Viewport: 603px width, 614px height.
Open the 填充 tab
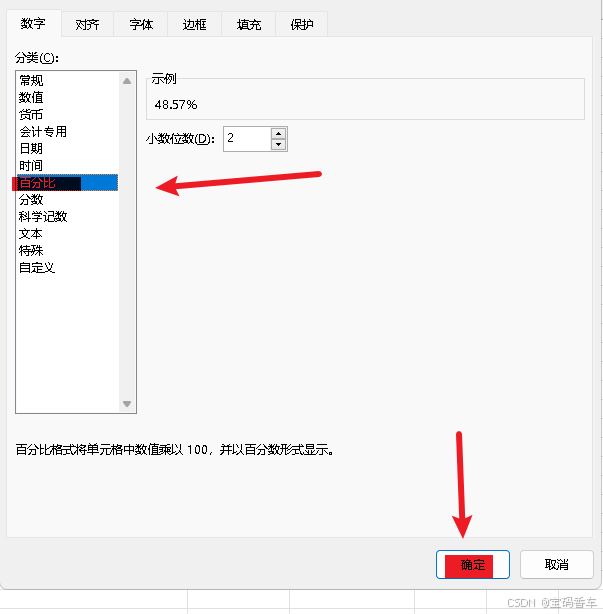pos(249,25)
